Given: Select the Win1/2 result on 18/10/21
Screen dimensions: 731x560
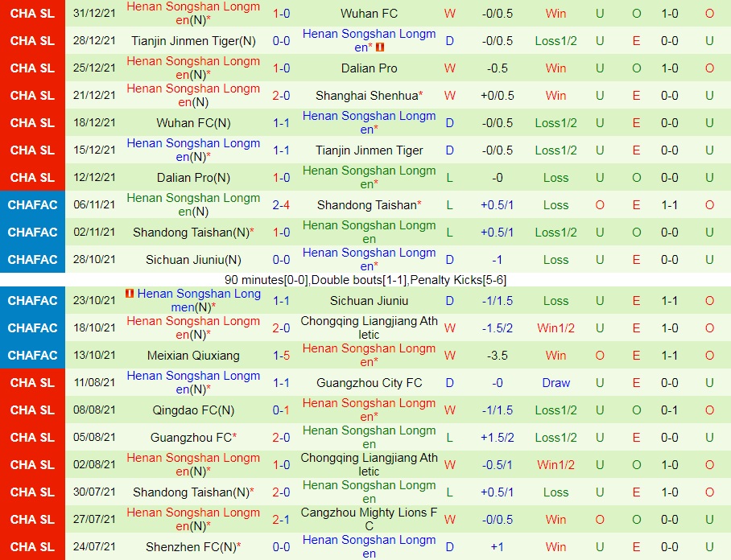Looking at the screenshot, I should coord(556,328).
